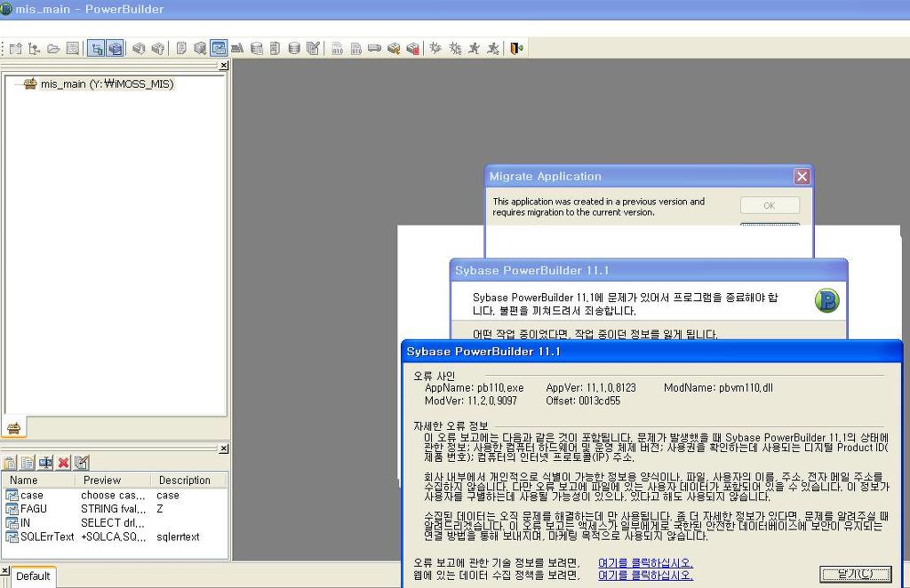The image size is (910, 588).
Task: Click the Full Build Workspace icon
Action: tap(355, 48)
